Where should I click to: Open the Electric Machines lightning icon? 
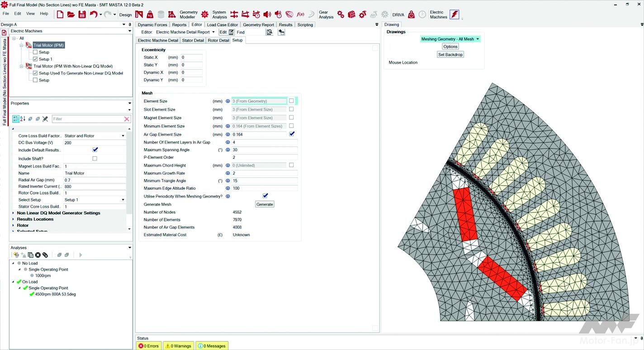coord(454,14)
